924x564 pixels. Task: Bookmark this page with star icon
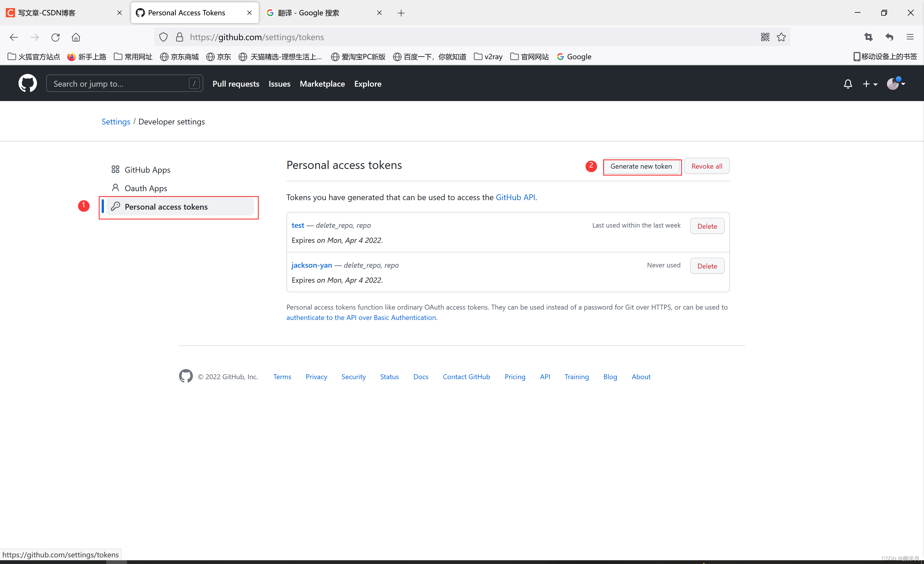coord(781,37)
